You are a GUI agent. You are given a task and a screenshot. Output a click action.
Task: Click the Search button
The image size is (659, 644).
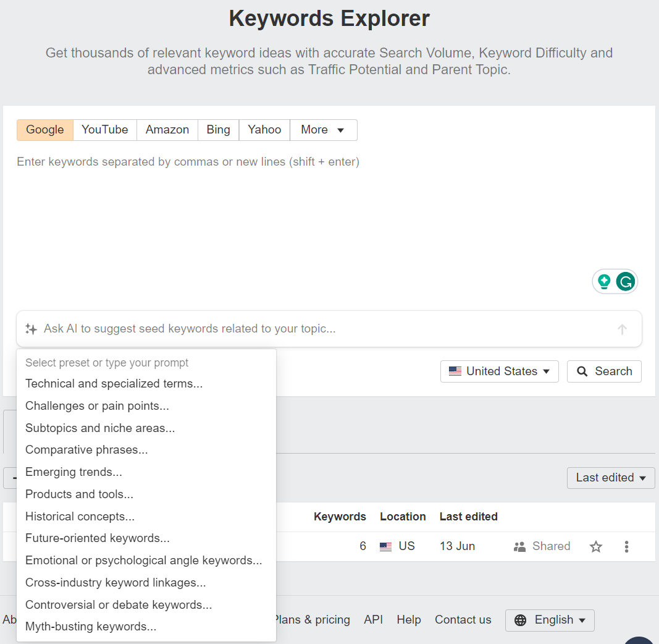click(x=604, y=371)
